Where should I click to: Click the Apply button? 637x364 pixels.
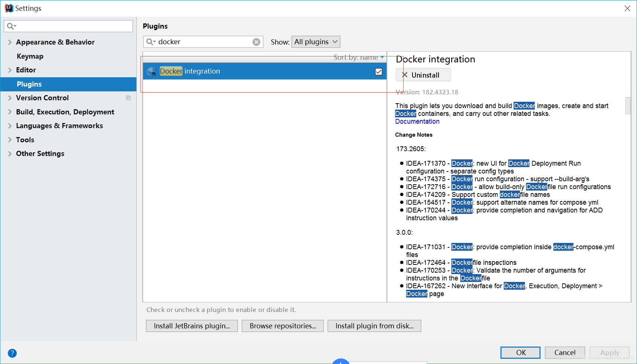(x=609, y=352)
